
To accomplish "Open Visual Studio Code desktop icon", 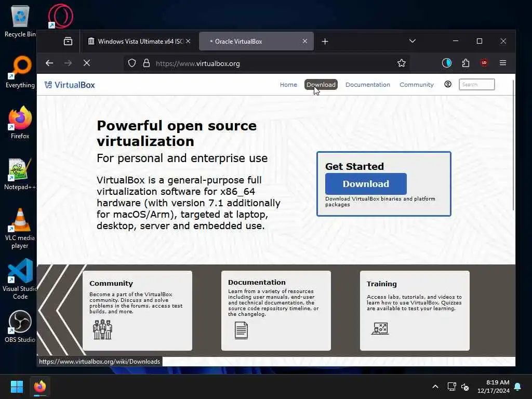I will [x=20, y=280].
